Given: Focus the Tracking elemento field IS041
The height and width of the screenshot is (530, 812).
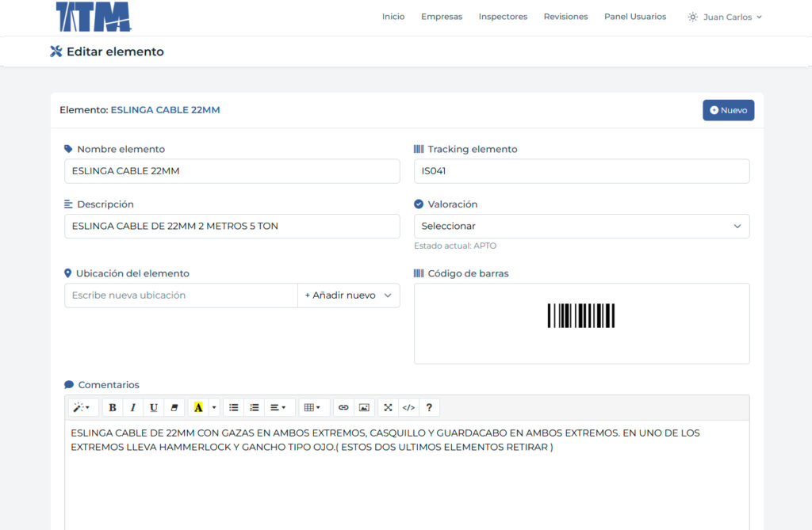Looking at the screenshot, I should tap(581, 171).
